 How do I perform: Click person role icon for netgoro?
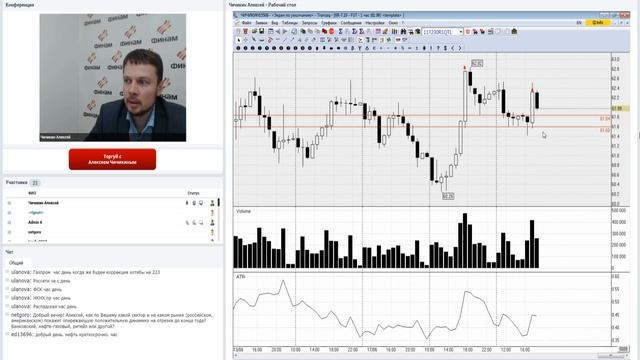click(212, 232)
